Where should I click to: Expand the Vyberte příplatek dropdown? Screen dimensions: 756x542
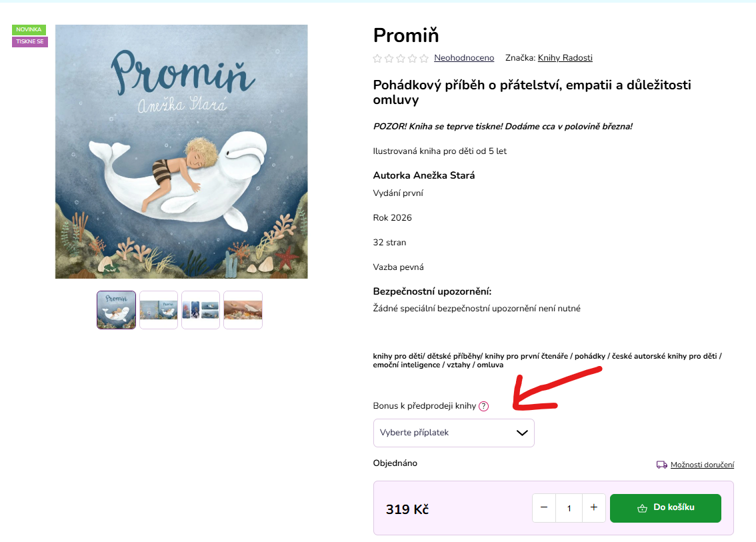(453, 433)
